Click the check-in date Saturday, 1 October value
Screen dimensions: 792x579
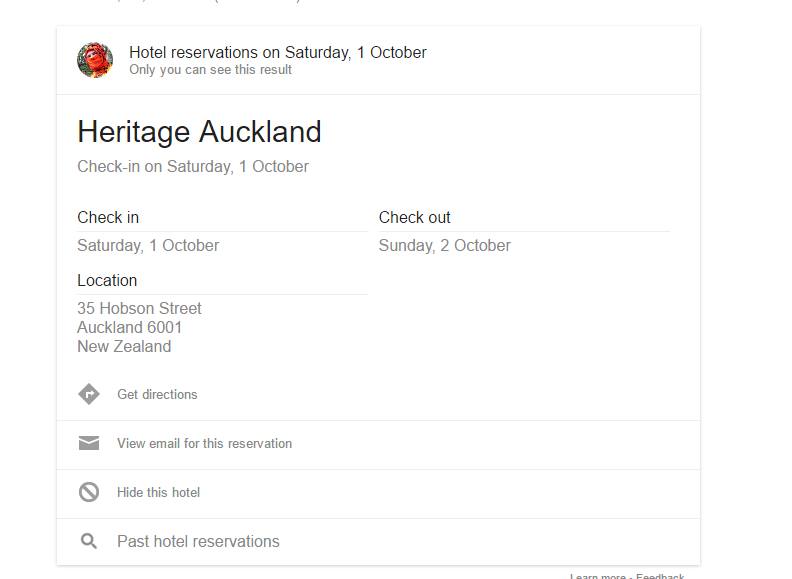click(x=148, y=245)
